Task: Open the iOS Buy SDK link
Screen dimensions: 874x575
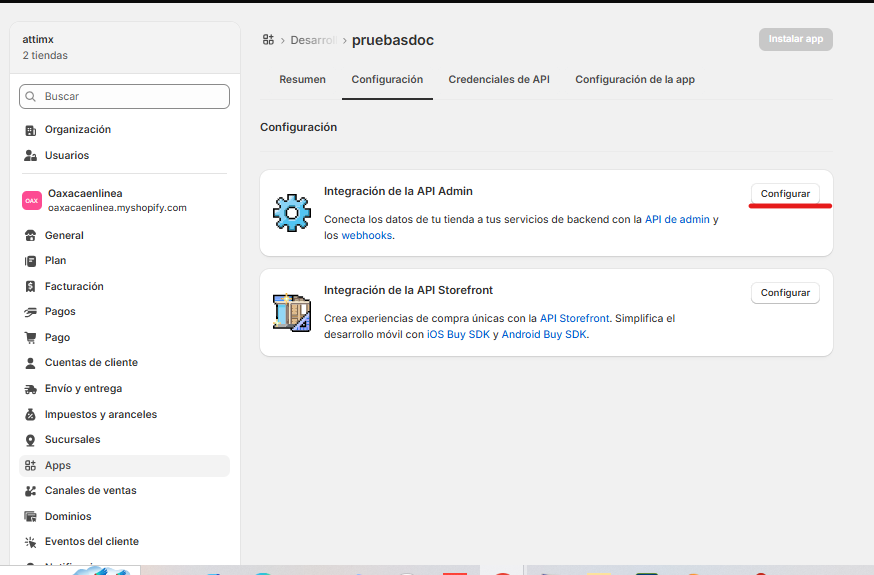Action: (x=458, y=335)
